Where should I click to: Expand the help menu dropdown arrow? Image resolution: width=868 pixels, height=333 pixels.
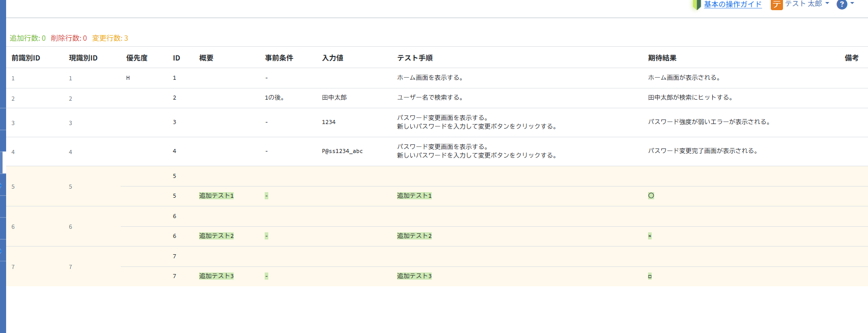click(x=852, y=4)
